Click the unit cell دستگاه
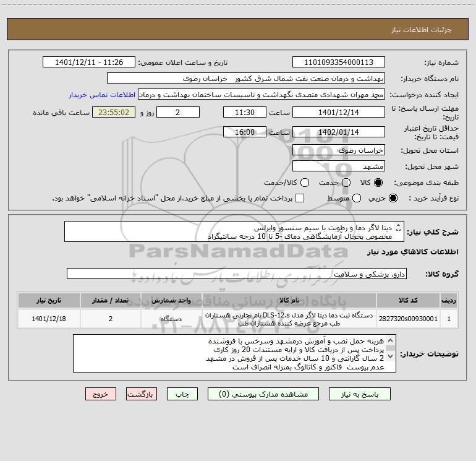 pos(171,319)
